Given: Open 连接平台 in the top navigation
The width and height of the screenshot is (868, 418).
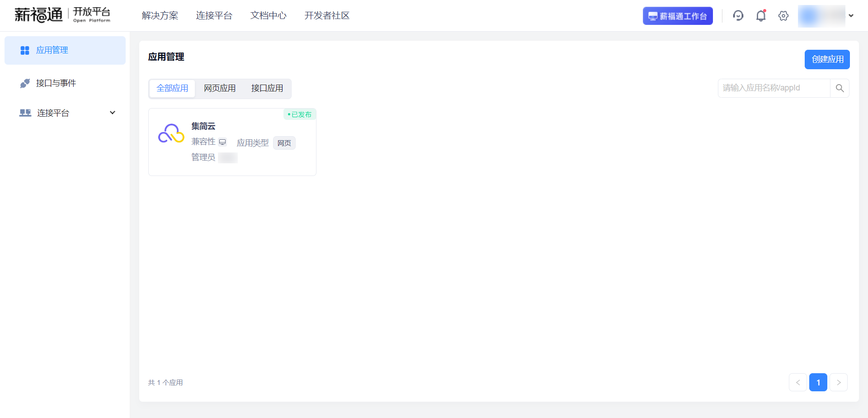Looking at the screenshot, I should (214, 16).
